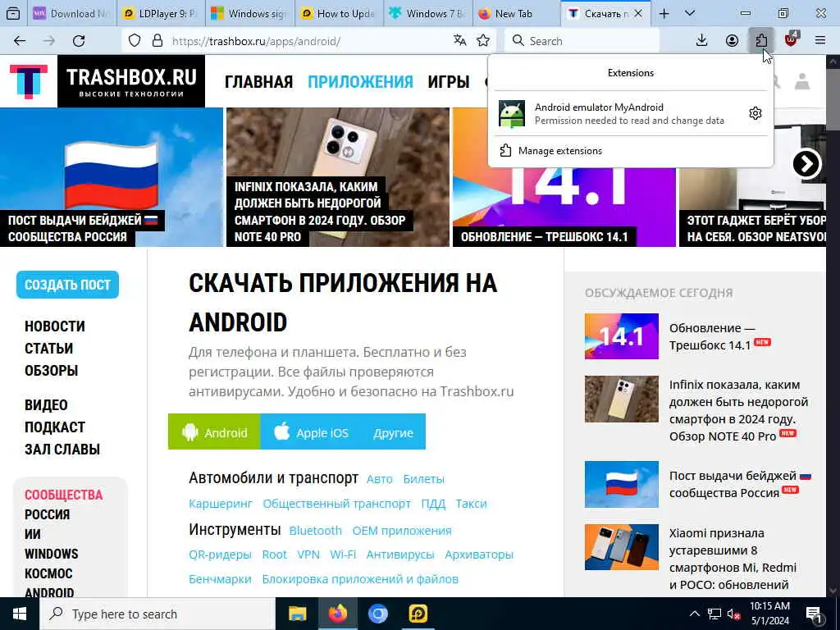
Task: Open LDPlayer from the taskbar
Action: (x=418, y=614)
